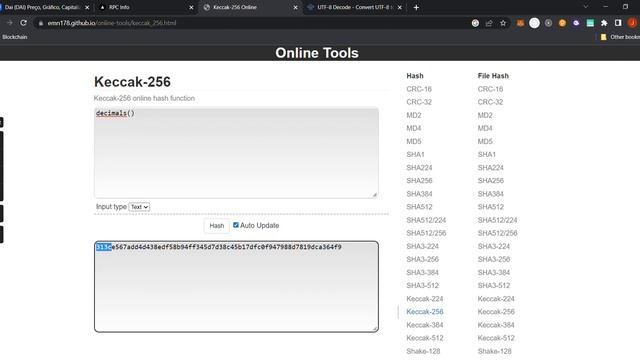Open the Hash Shake-128 link
The image size is (640, 360).
(423, 351)
